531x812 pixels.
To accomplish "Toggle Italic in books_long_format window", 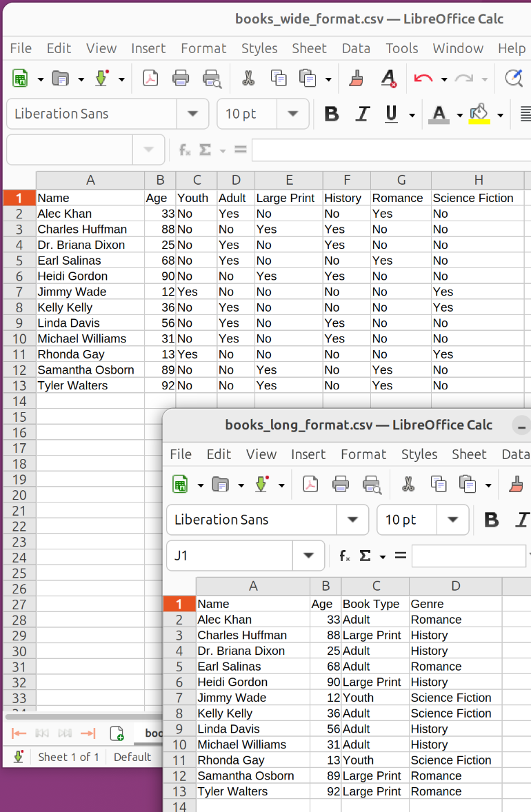I will 521,520.
